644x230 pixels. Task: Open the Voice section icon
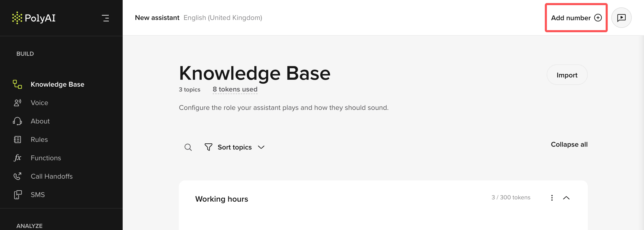pos(17,103)
